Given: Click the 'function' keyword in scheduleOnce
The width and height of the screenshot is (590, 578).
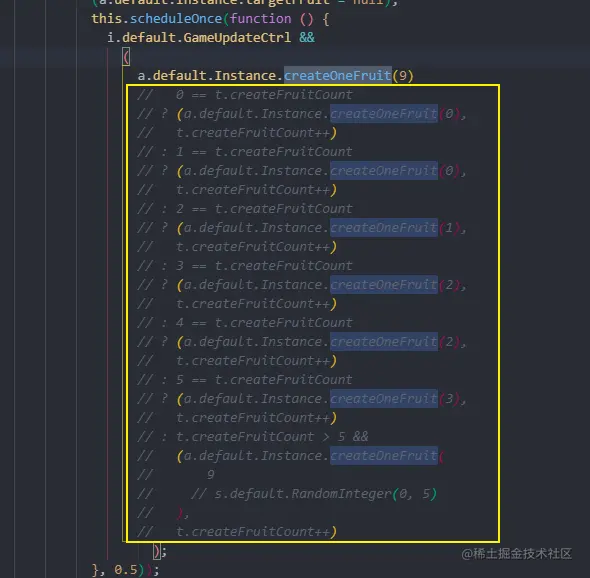Looking at the screenshot, I should point(260,19).
